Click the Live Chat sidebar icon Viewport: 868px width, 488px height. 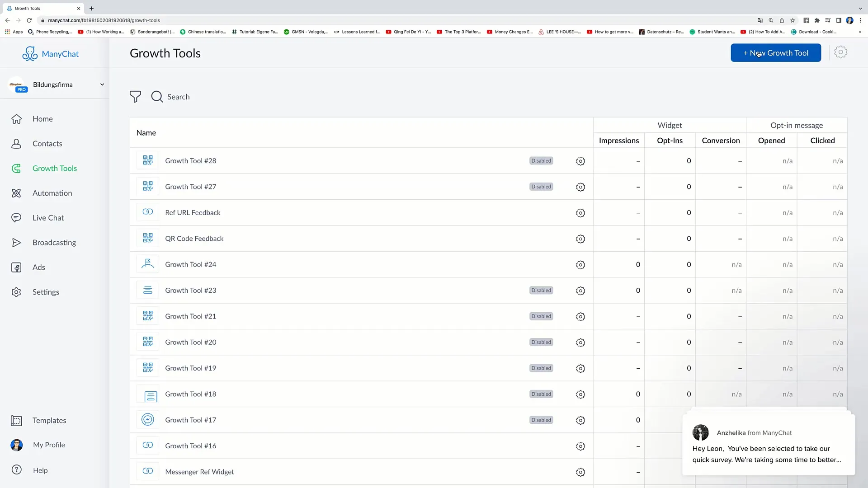pos(16,217)
